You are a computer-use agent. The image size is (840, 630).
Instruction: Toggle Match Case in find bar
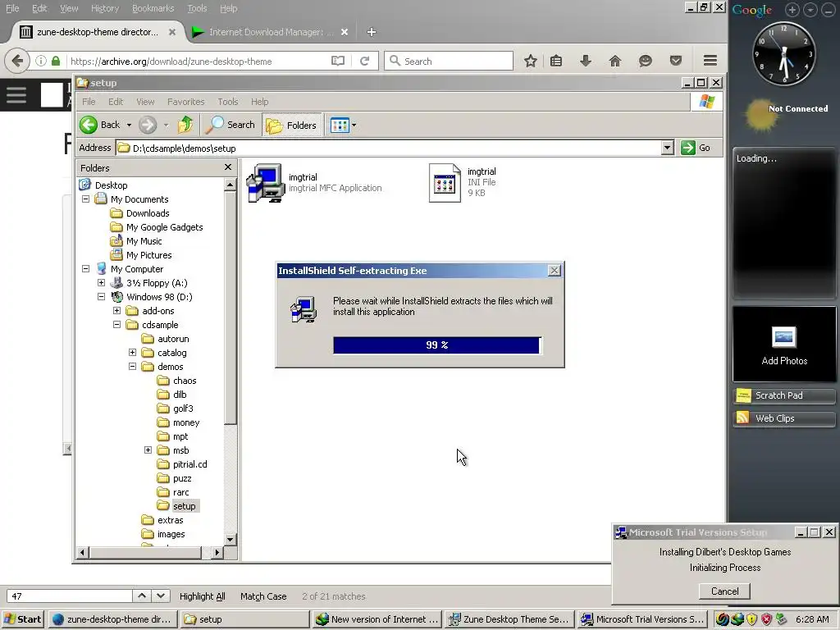(x=263, y=596)
